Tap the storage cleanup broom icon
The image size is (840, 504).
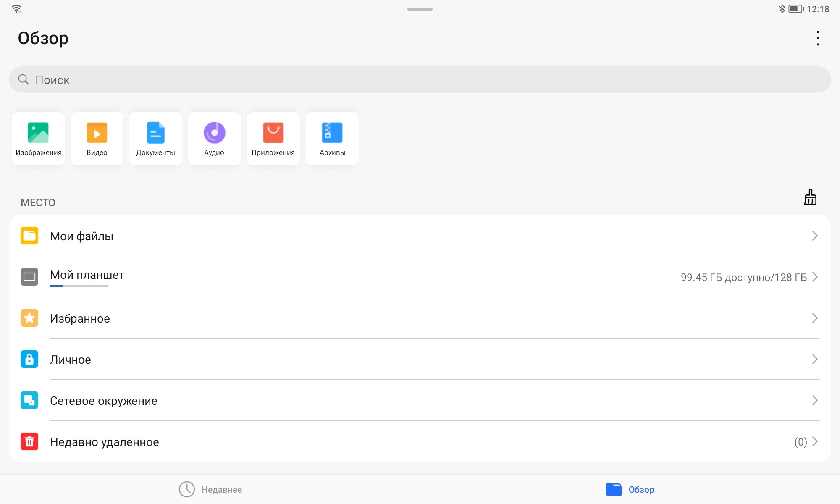tap(810, 197)
